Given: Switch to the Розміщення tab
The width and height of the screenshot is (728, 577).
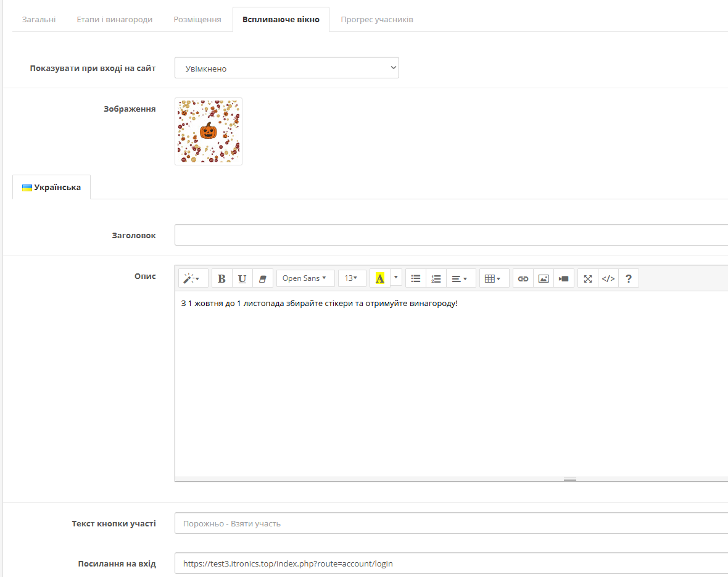Looking at the screenshot, I should (197, 20).
